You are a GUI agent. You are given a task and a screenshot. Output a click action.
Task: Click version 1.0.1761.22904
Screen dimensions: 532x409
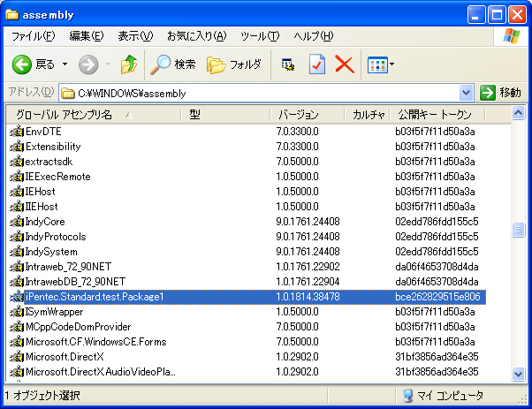pos(308,282)
